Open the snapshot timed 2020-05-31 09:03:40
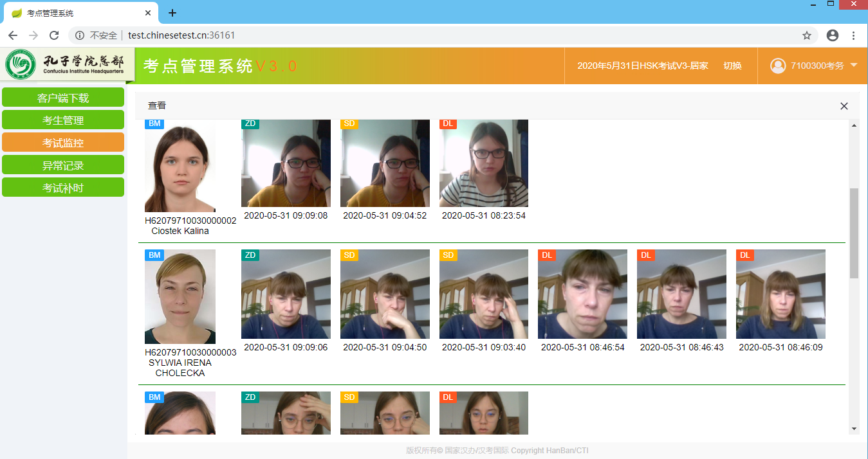868x459 pixels. click(x=484, y=294)
